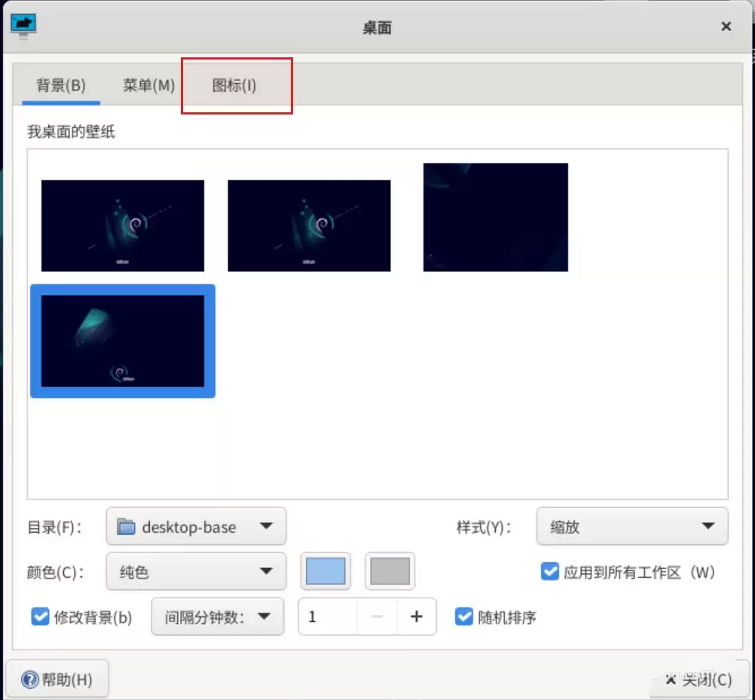The width and height of the screenshot is (755, 700).
Task: Click the 关闭(C) button
Action: click(698, 680)
